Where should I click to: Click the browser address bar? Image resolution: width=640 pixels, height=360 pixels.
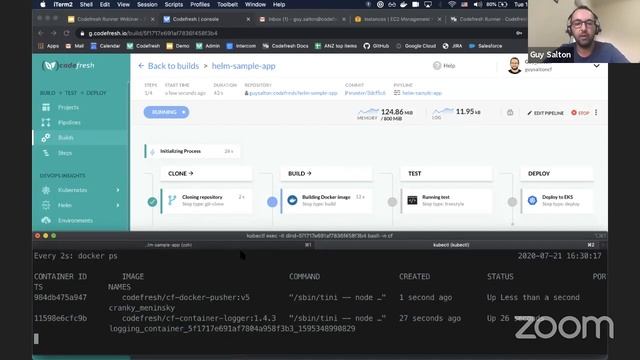point(294,33)
